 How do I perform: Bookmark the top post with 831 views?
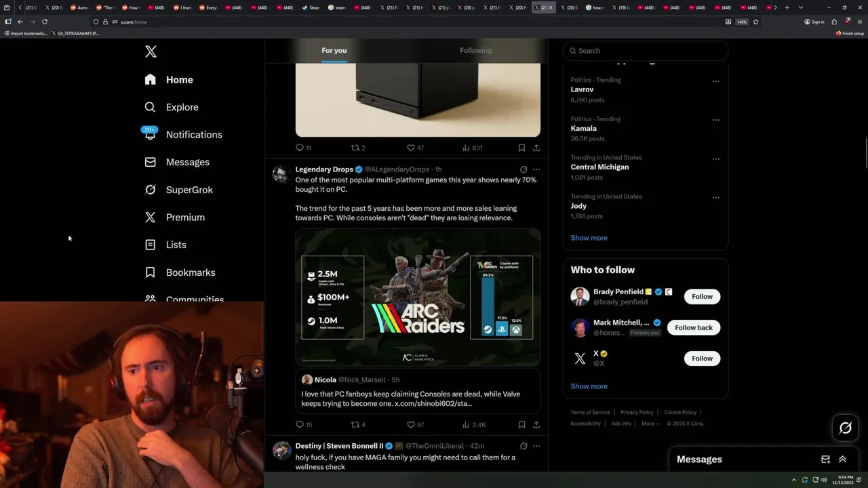click(x=521, y=147)
